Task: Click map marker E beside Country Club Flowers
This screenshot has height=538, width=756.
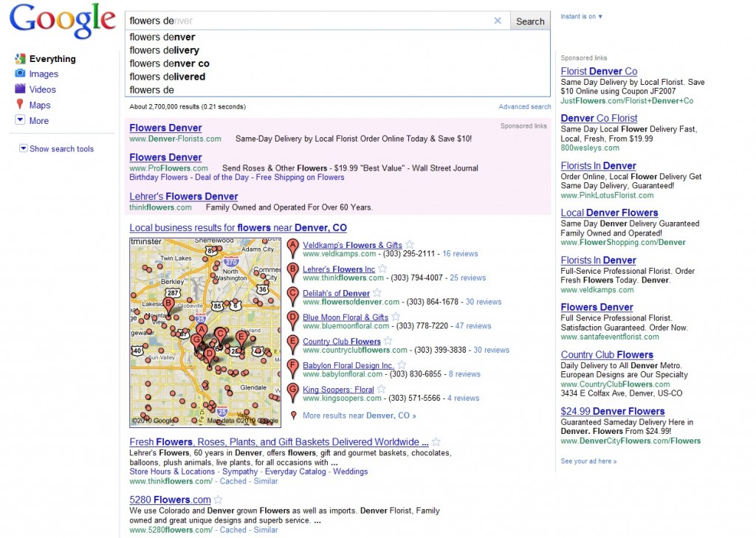Action: click(x=292, y=345)
